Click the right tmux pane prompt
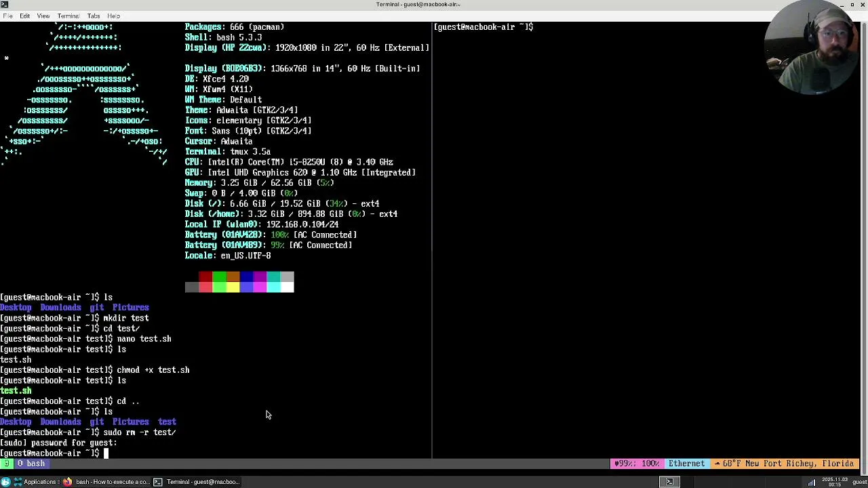Viewport: 868px width, 488px height. [x=484, y=27]
